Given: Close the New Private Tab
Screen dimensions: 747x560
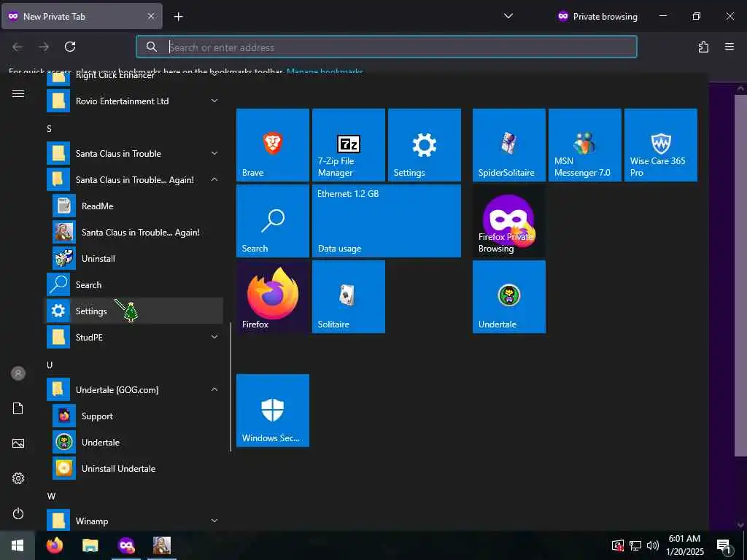Looking at the screenshot, I should tap(150, 16).
